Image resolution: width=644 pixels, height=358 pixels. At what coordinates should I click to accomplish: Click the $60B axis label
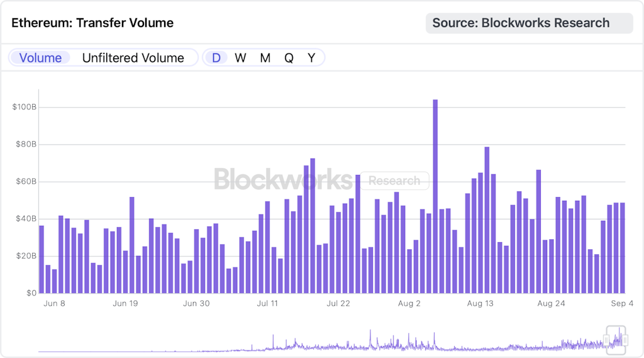pos(26,182)
